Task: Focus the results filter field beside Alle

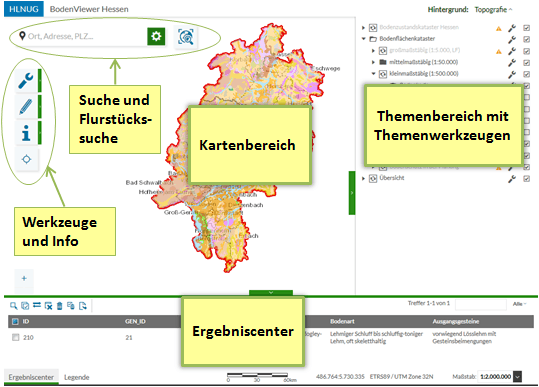Action: tap(481, 304)
